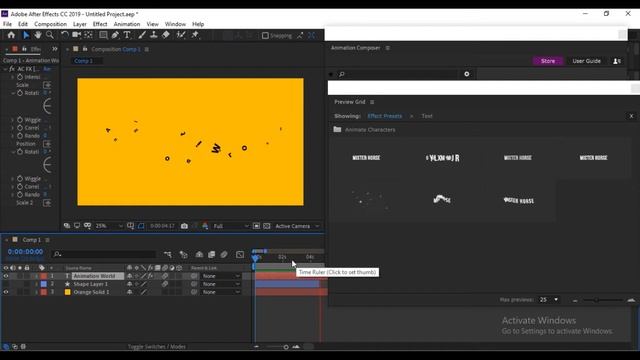Toggle mask and shape path visibility in viewer

(141, 226)
